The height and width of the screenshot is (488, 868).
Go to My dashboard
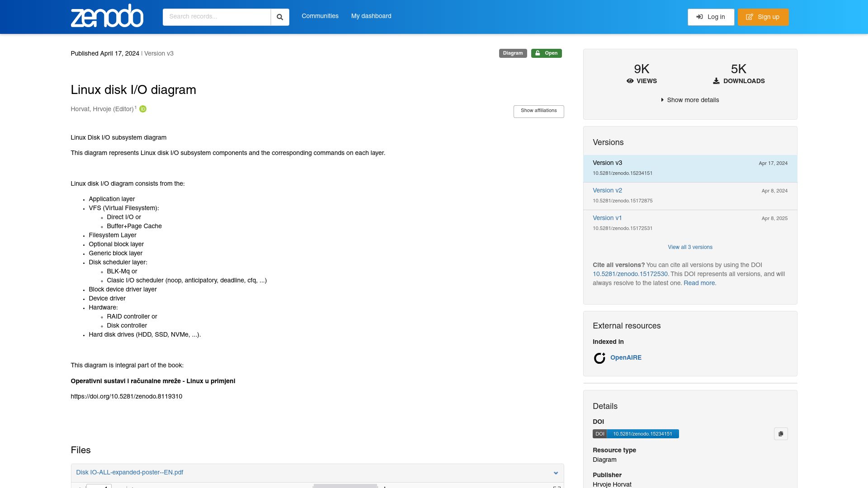371,16
